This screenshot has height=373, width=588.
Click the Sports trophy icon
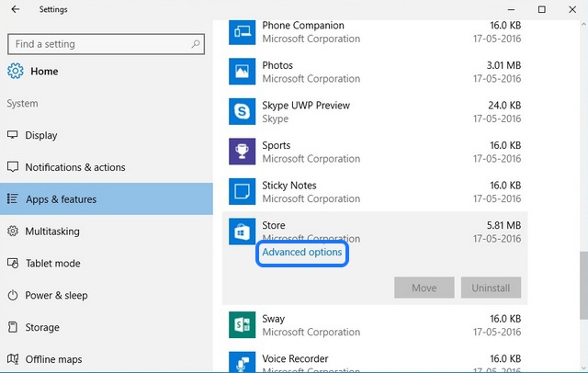pos(243,152)
